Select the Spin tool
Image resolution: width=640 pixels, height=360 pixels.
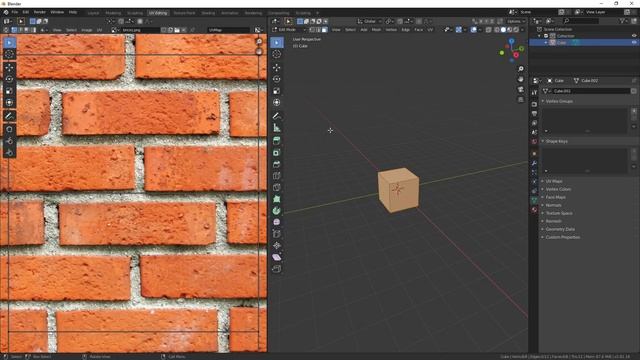click(277, 211)
